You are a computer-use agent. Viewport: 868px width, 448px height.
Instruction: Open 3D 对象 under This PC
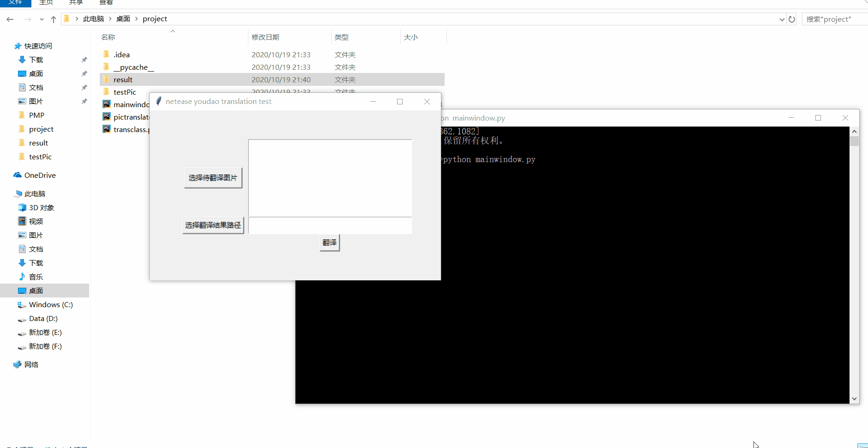[42, 207]
